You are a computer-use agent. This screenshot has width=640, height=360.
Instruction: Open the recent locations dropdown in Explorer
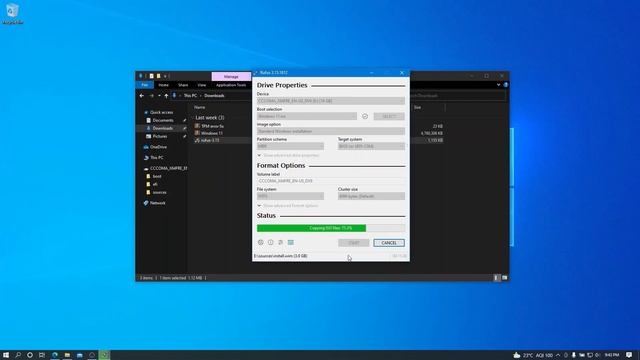159,96
